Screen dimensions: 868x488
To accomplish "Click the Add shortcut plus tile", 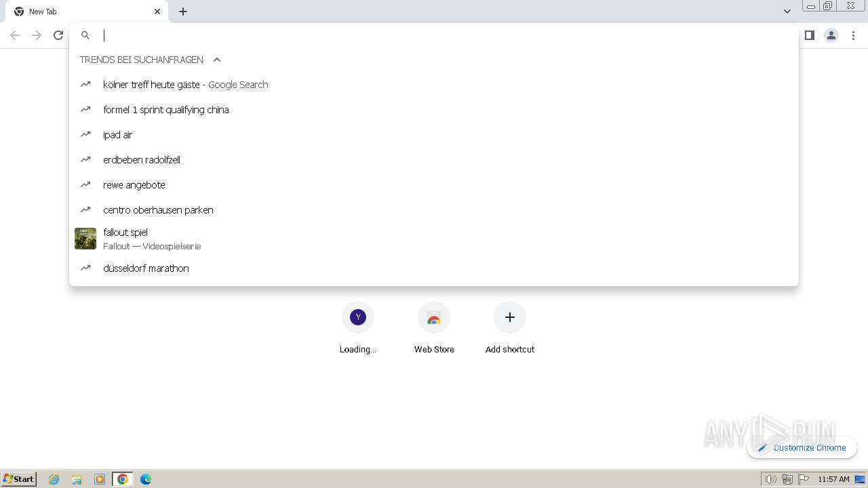I will click(510, 328).
